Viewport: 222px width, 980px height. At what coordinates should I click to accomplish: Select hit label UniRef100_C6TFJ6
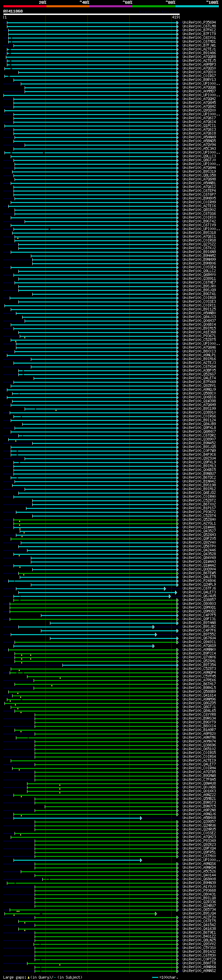click(199, 588)
